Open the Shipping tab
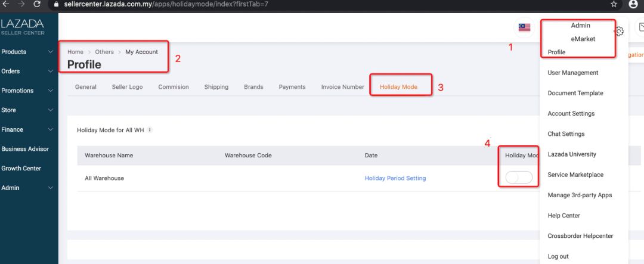 (x=216, y=87)
